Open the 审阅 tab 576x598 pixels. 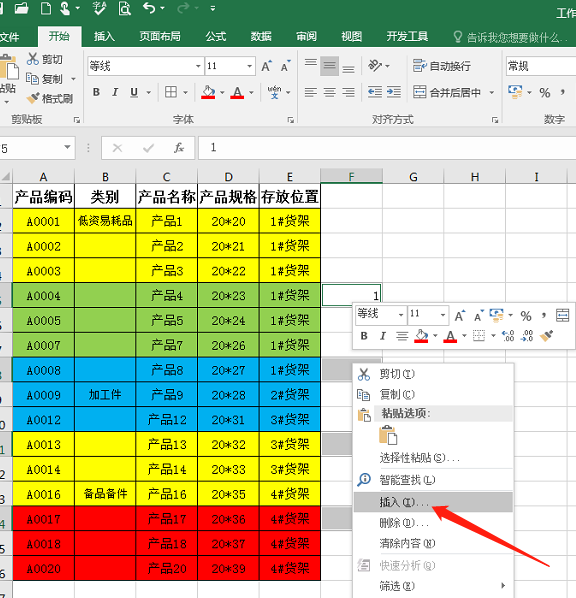pos(306,37)
